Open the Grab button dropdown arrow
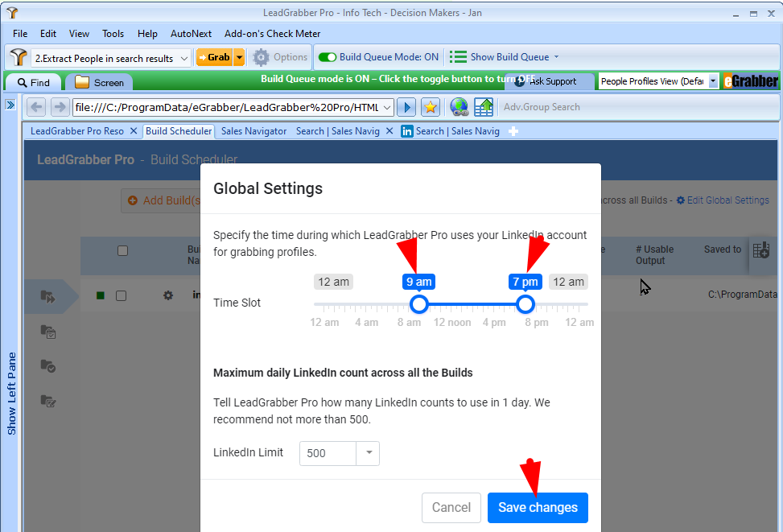The height and width of the screenshot is (532, 783). (x=240, y=57)
